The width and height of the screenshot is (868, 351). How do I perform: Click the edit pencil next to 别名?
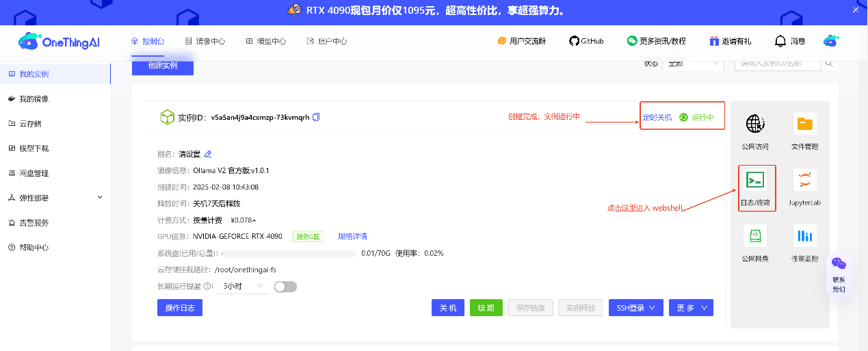[x=208, y=154]
